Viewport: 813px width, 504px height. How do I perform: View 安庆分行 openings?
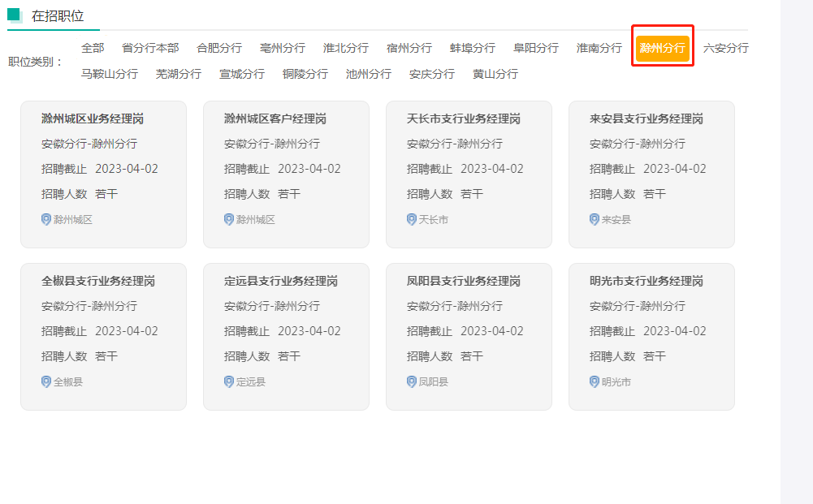click(432, 74)
